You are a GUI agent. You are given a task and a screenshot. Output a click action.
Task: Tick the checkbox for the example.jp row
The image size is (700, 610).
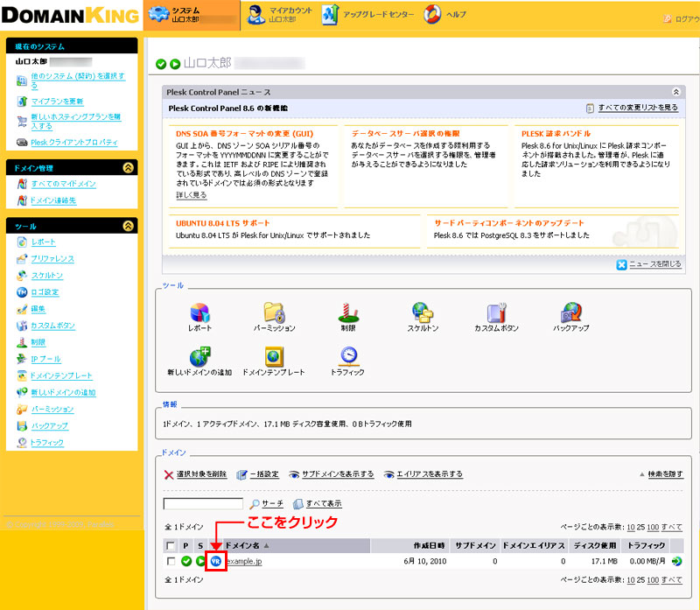tap(171, 561)
